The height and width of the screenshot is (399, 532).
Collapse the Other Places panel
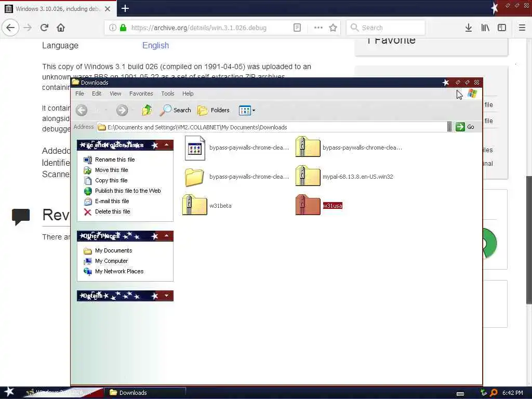167,236
